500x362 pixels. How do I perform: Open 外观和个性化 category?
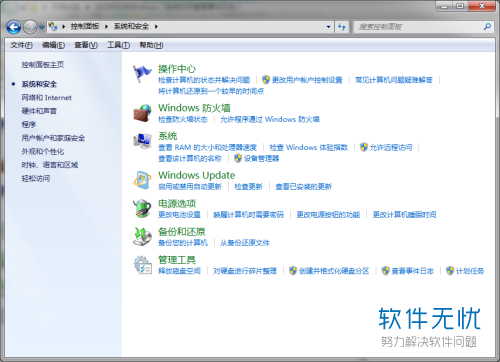[43, 152]
